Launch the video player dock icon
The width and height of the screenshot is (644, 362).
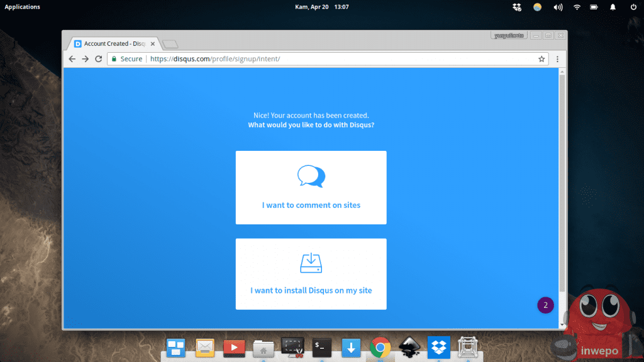click(x=234, y=348)
